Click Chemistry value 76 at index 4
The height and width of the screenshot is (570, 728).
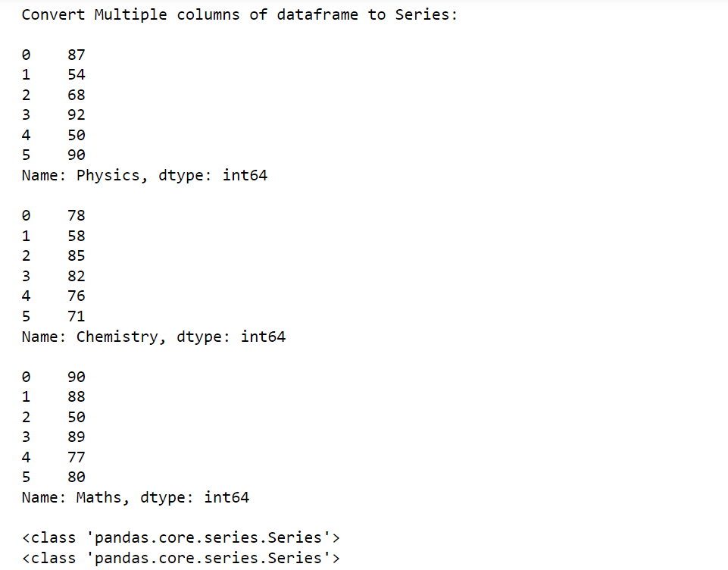[77, 296]
